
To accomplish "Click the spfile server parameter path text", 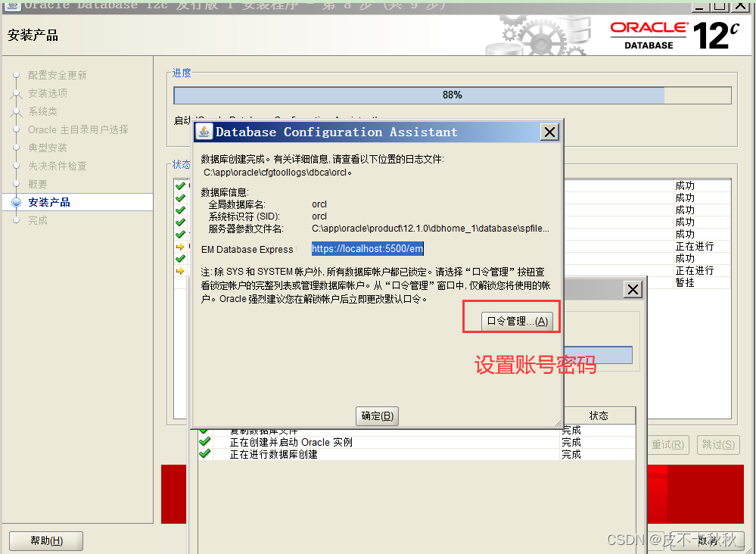I will click(430, 229).
